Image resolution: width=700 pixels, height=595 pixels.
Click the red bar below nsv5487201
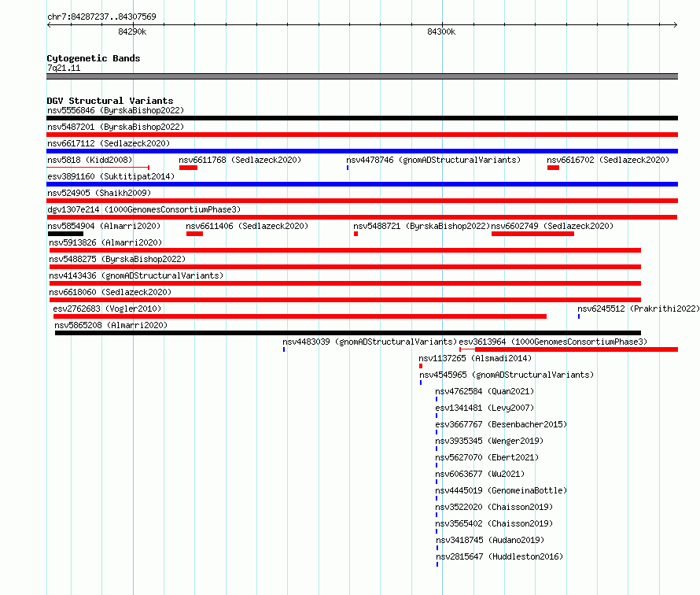(x=362, y=135)
